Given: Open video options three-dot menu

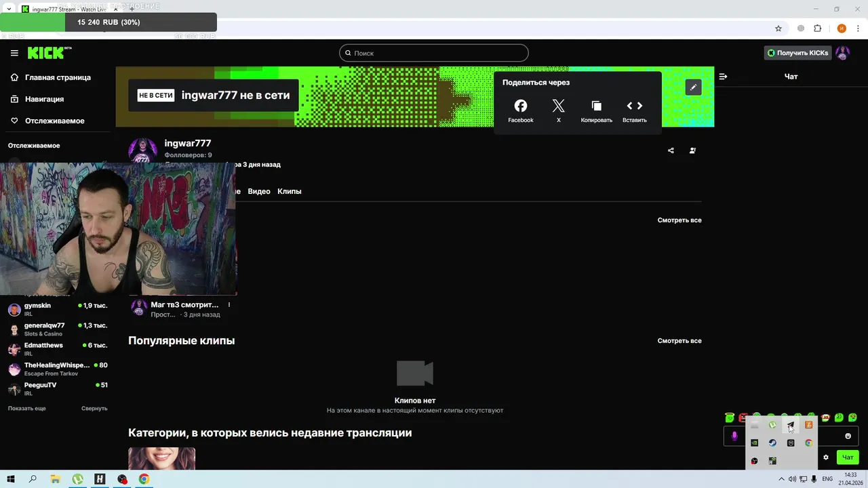Looking at the screenshot, I should [229, 305].
